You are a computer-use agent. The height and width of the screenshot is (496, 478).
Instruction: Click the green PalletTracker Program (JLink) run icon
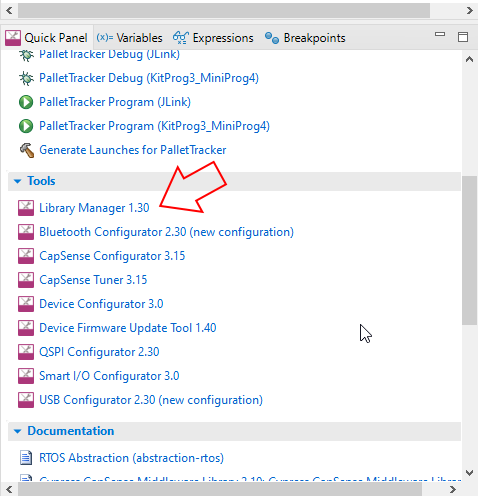pos(26,102)
